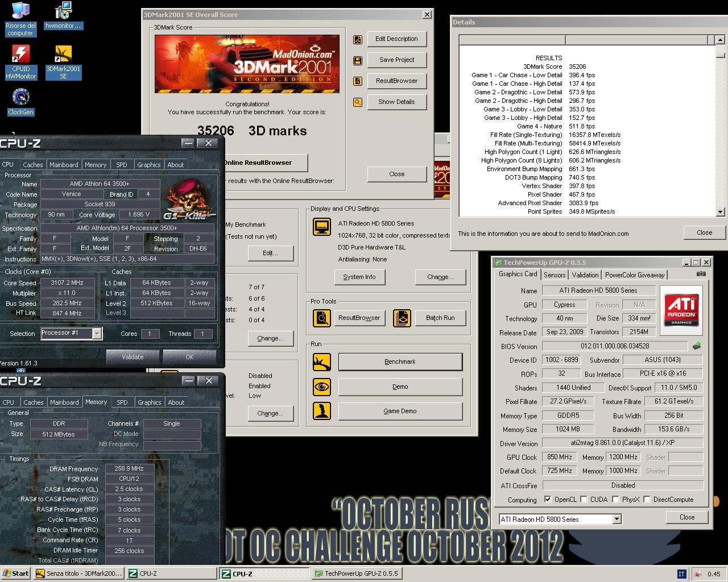The width and height of the screenshot is (728, 582).
Task: Click Online ResultBrowser button
Action: coord(265,163)
